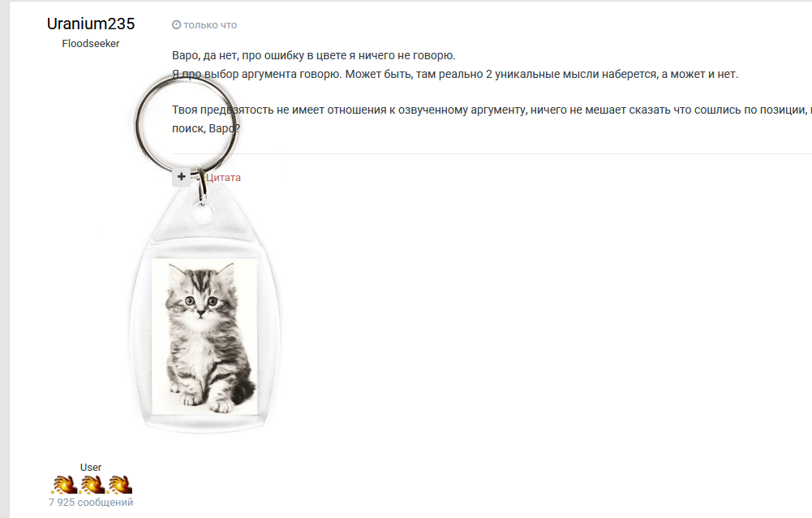Click the words 'поиск, Варо?'

(x=205, y=128)
